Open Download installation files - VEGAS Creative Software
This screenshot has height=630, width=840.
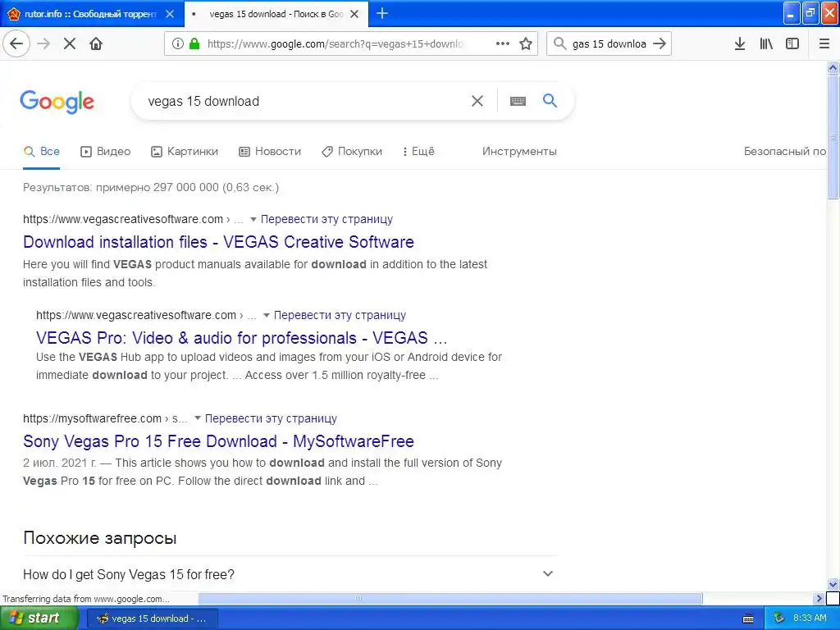(218, 242)
